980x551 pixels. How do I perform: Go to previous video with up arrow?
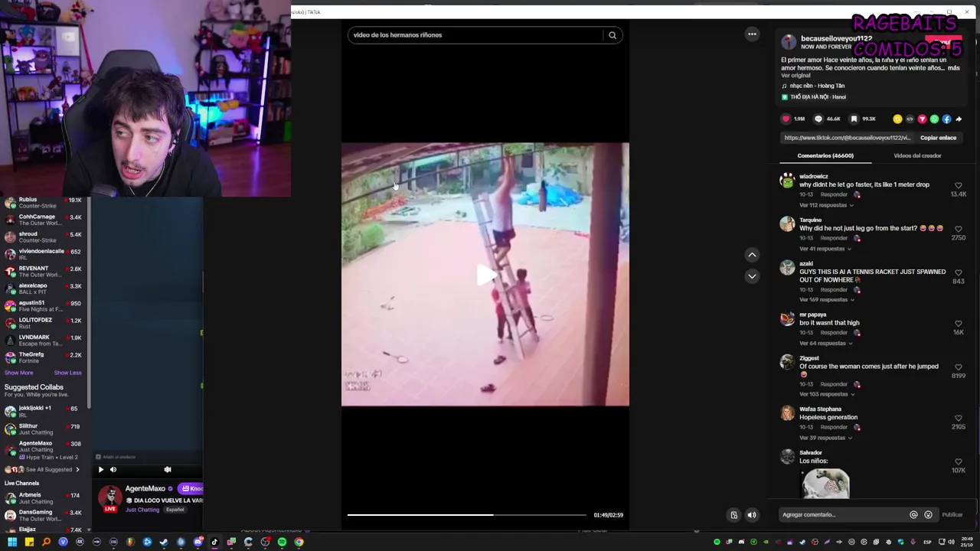coord(752,254)
